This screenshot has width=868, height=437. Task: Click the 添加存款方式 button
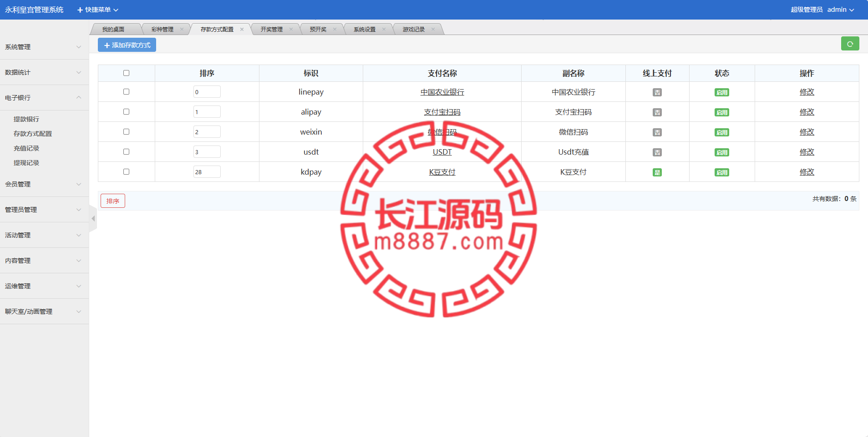tap(127, 45)
